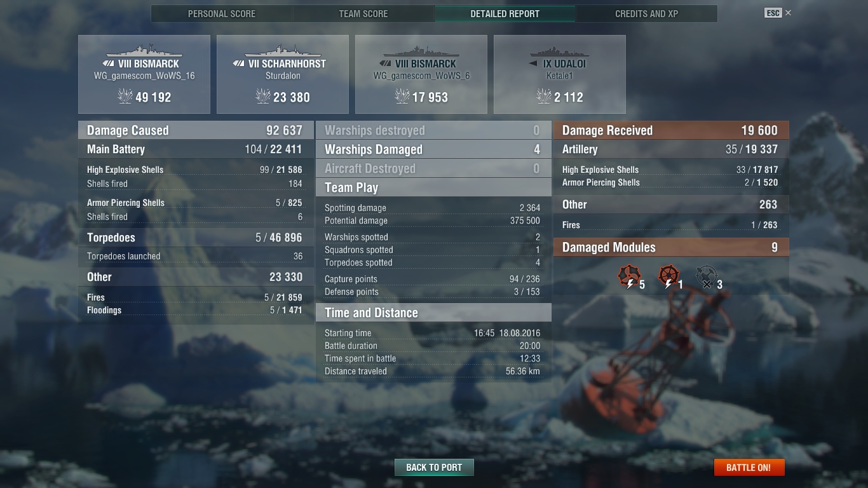The image size is (868, 488).
Task: Click the damage icon beside 2 112
Action: (x=544, y=97)
